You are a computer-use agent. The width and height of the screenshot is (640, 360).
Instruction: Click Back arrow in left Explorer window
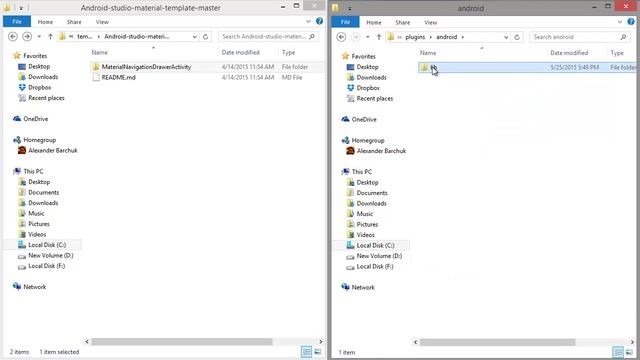13,37
